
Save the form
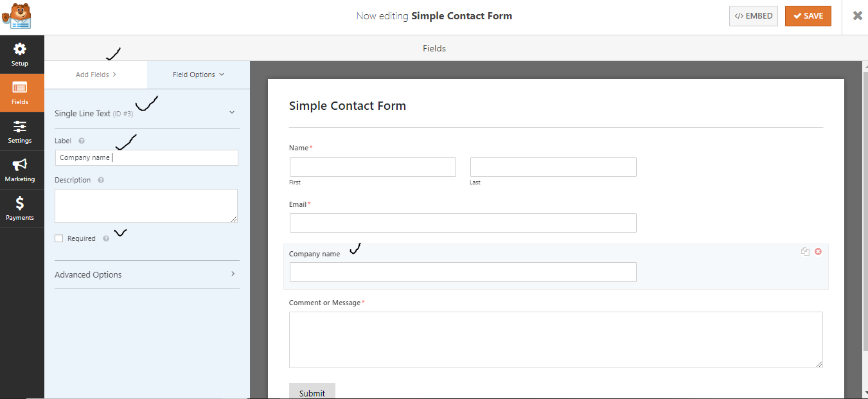808,16
